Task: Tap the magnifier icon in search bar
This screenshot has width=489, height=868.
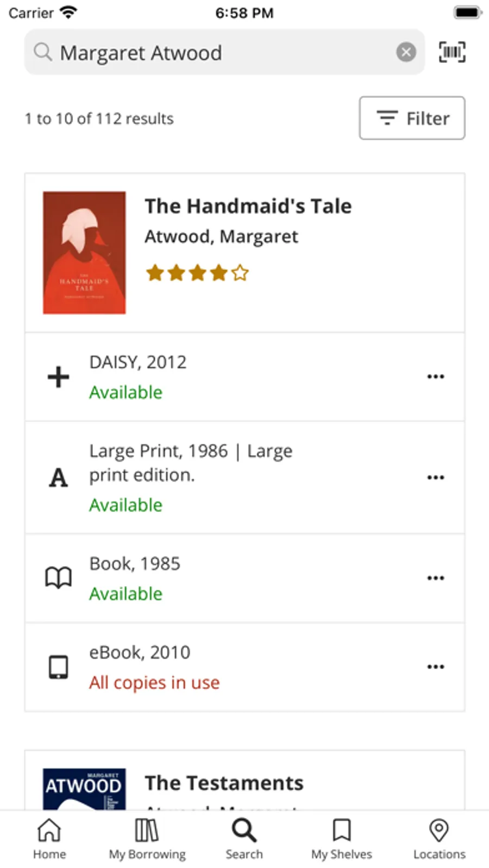Action: point(42,52)
